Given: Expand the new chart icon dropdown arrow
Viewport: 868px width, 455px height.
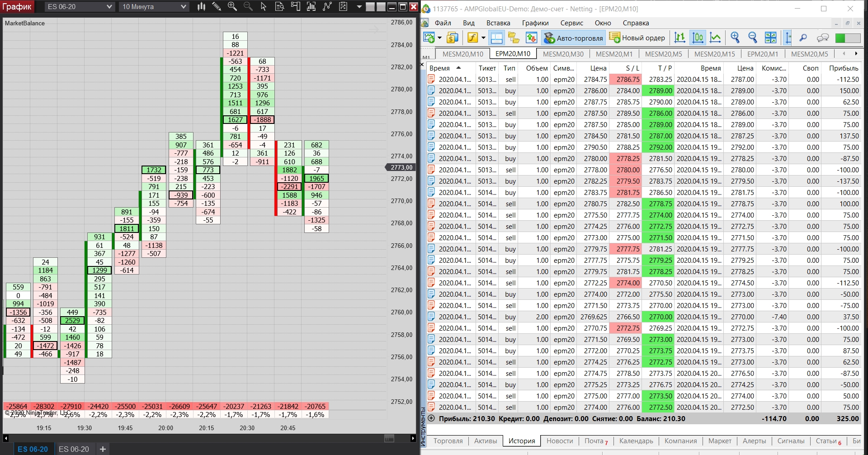Looking at the screenshot, I should [x=439, y=38].
